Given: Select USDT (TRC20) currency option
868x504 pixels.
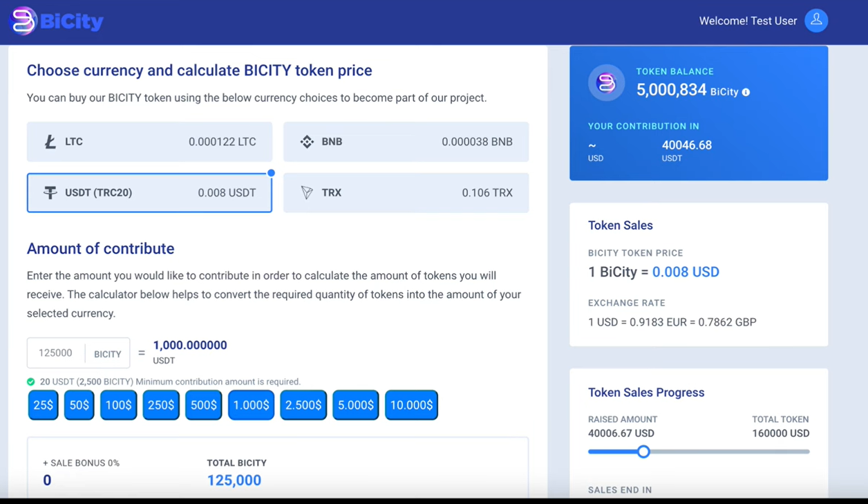Looking at the screenshot, I should 149,193.
